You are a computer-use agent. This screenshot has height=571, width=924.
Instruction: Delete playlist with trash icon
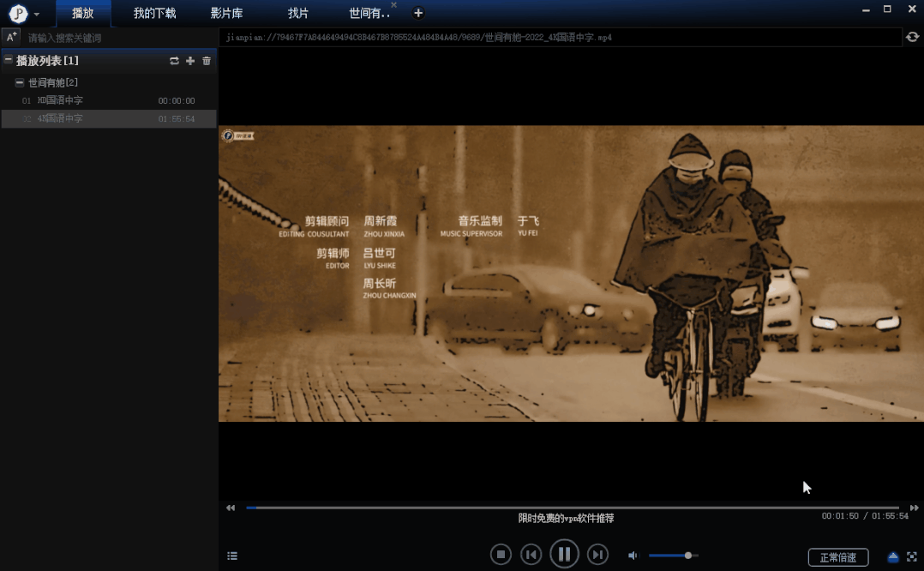(x=207, y=61)
